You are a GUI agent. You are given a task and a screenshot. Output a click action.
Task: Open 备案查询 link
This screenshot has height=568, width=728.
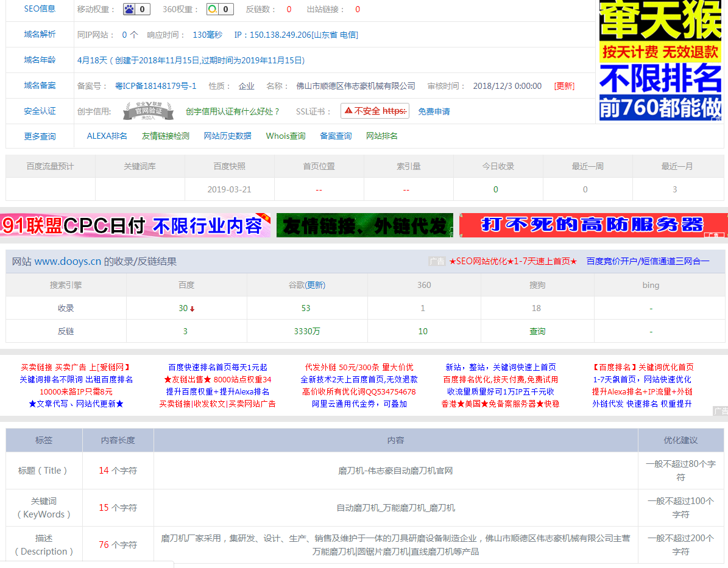point(336,136)
